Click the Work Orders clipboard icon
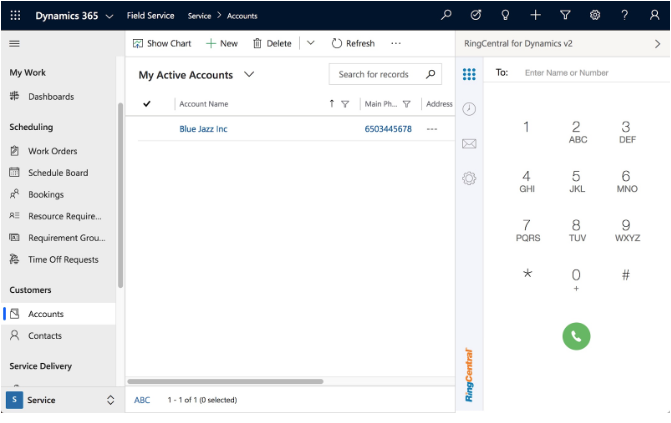Image resolution: width=671 pixels, height=423 pixels. coord(15,151)
